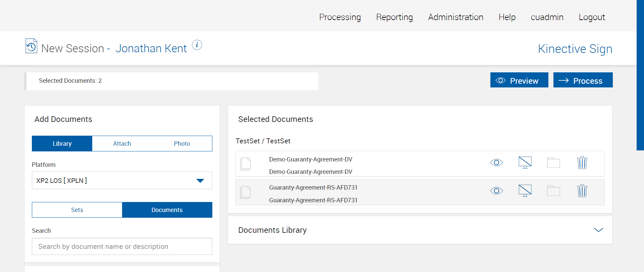Image resolution: width=644 pixels, height=272 pixels.
Task: Click the folder icon for Demo-Guaranty-Agreement-DV
Action: (553, 163)
